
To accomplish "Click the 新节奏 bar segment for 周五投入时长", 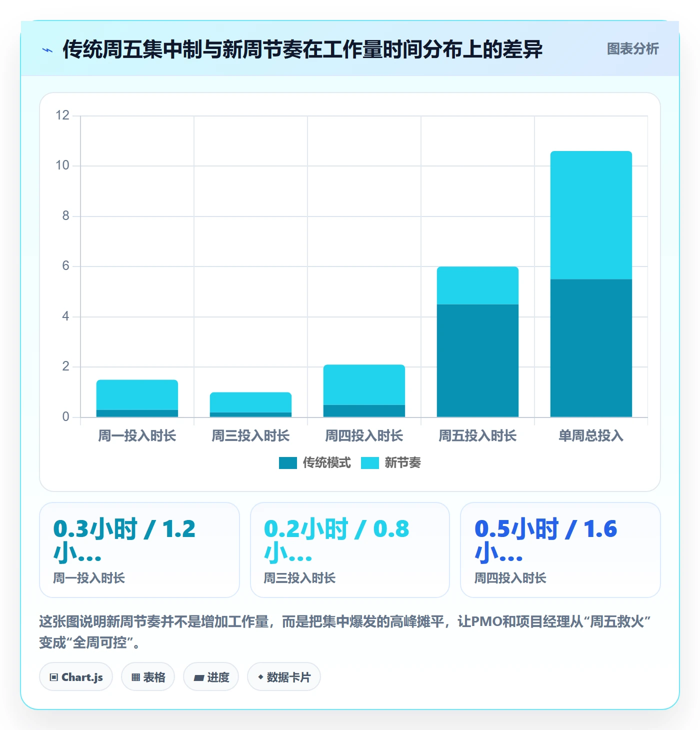I will click(477, 285).
